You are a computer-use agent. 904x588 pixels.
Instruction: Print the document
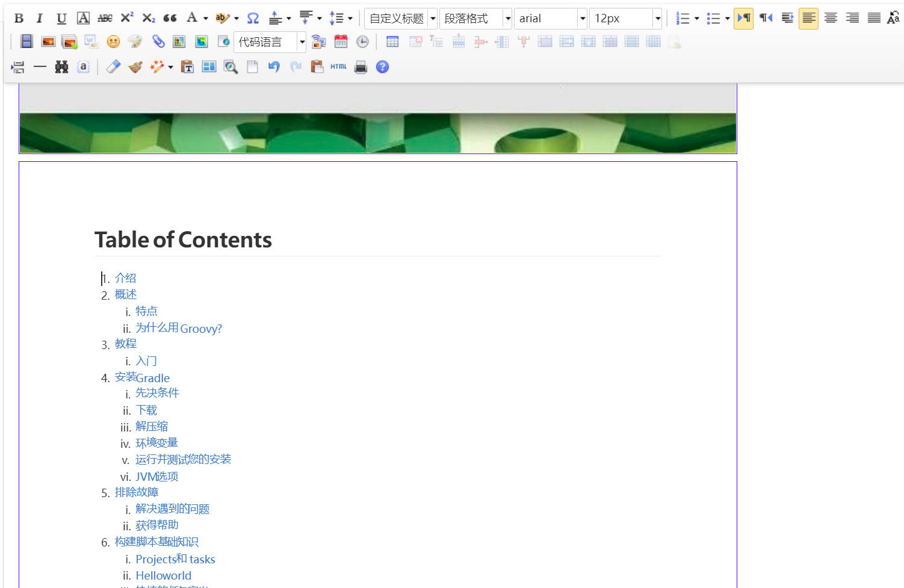coord(361,67)
